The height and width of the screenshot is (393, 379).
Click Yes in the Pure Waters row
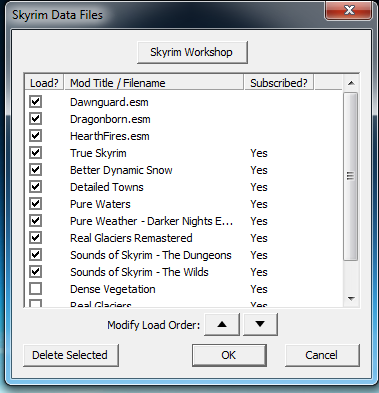(259, 204)
